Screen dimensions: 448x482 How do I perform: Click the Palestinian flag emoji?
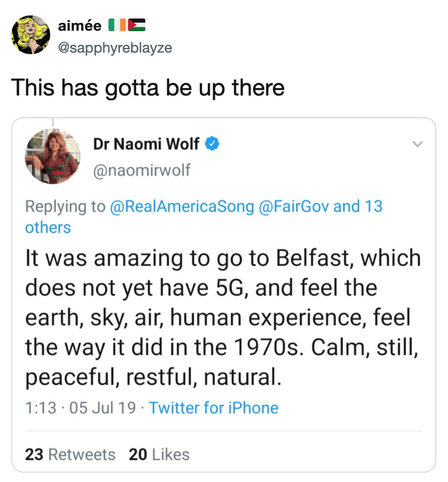click(136, 25)
